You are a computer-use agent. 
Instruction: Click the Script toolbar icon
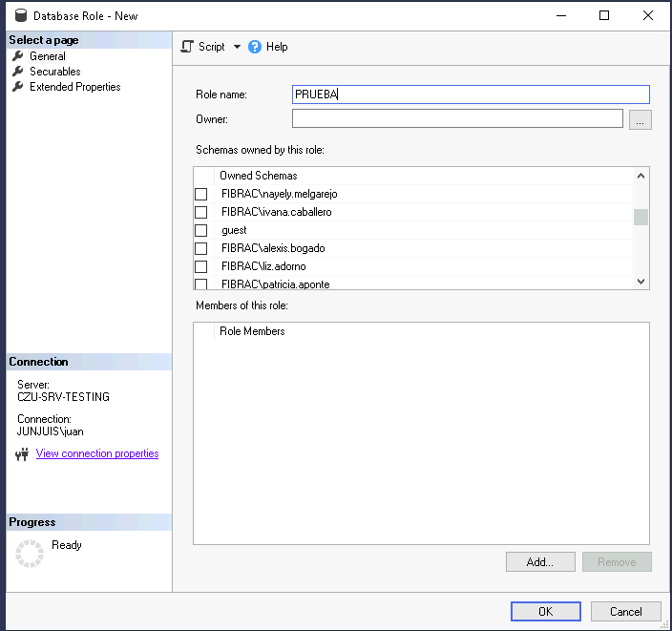point(187,47)
